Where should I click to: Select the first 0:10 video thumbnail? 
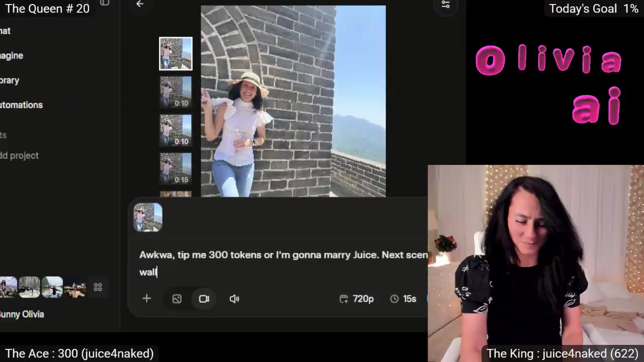tap(176, 92)
